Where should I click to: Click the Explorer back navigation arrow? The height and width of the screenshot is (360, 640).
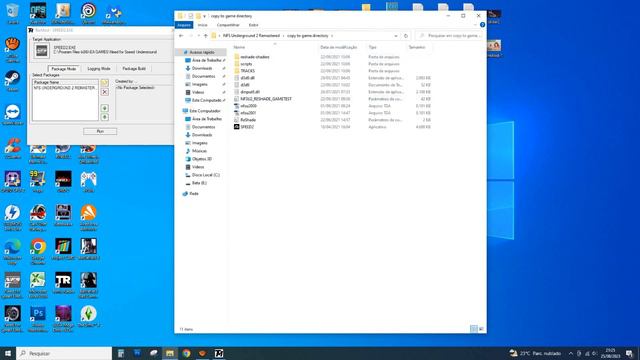pos(181,36)
